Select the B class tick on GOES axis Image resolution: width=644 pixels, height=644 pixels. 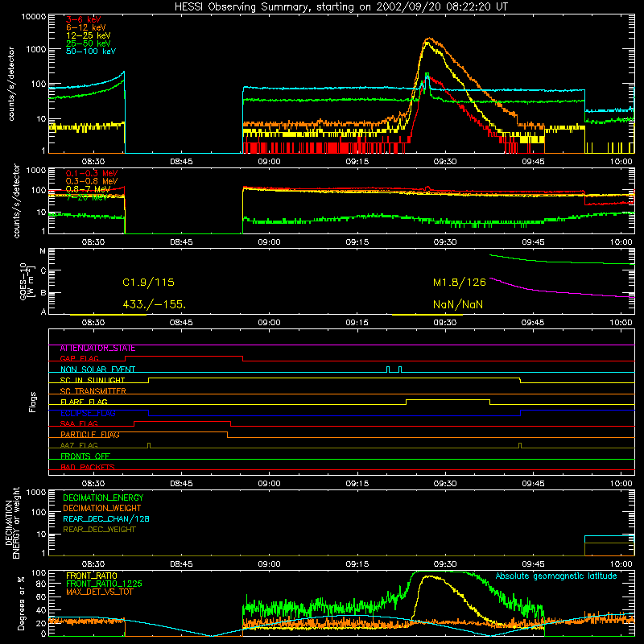pyautogui.click(x=43, y=293)
